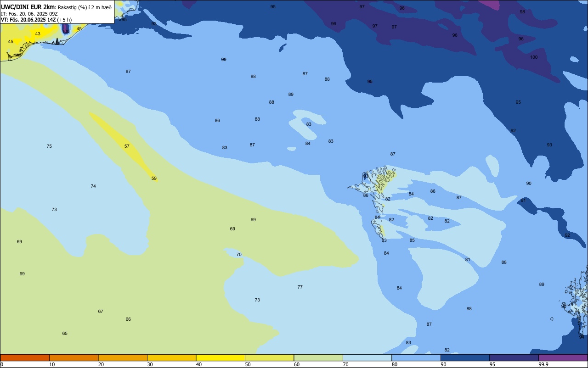Click the humidity value '65' on the map
Screen dimensions: 588x368
(65, 334)
